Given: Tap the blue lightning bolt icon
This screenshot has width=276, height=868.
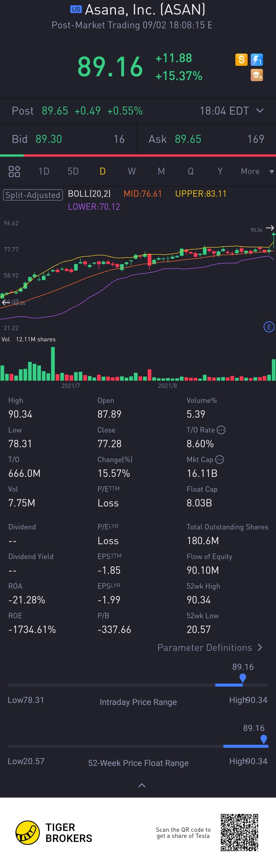Looking at the screenshot, I should click(257, 60).
